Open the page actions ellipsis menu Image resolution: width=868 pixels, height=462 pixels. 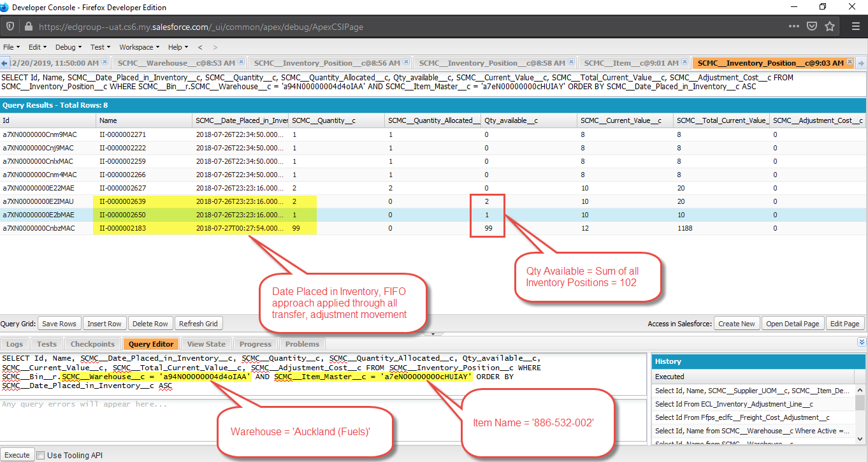pos(793,27)
